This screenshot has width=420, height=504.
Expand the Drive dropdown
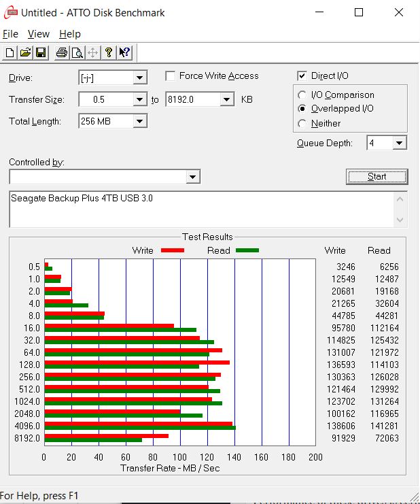[x=140, y=78]
